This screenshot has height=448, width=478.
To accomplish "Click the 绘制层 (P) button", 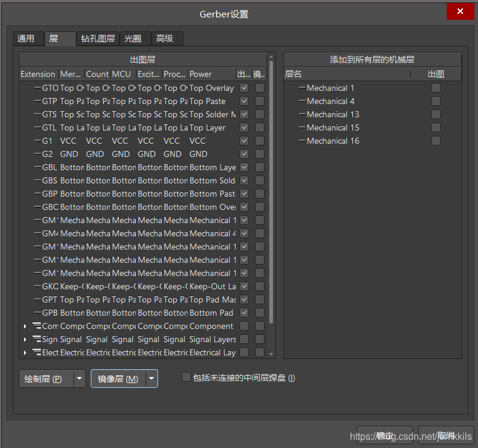I will (46, 378).
